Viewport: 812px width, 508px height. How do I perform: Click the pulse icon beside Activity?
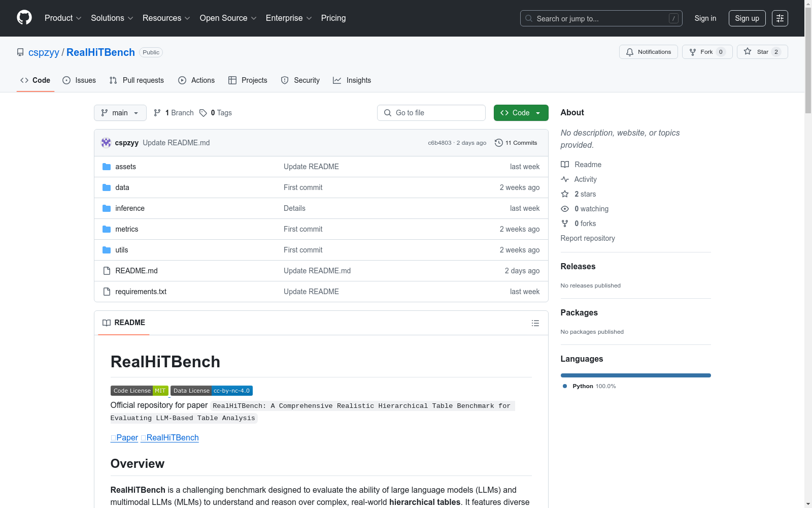[x=565, y=179]
